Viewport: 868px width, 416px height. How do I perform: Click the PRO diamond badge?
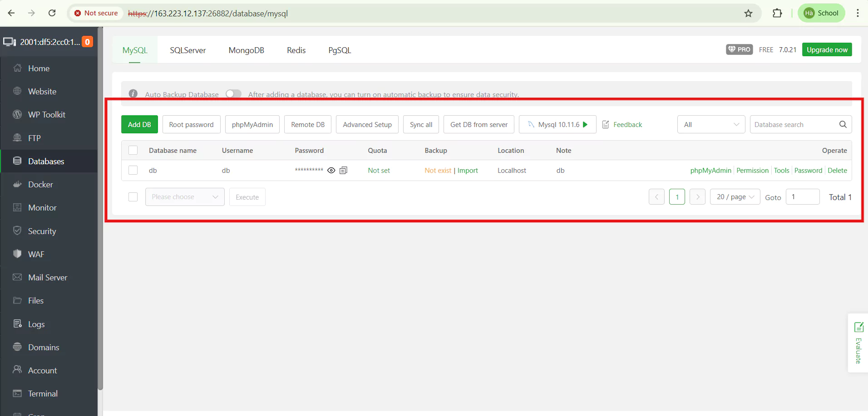click(740, 49)
